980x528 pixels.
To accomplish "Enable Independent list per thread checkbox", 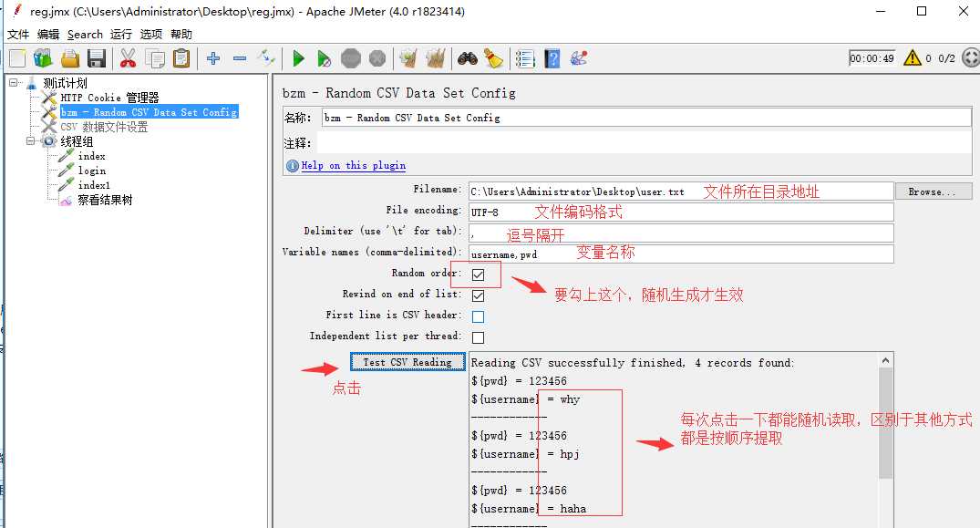I will 478,337.
